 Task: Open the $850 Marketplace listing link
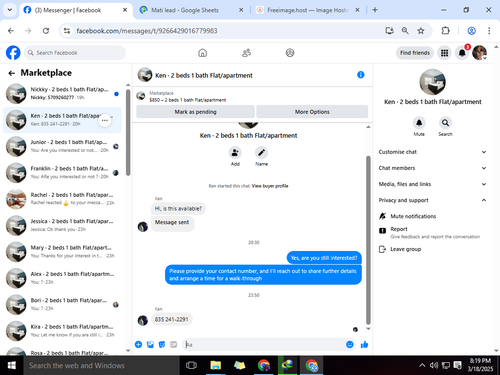(188, 100)
